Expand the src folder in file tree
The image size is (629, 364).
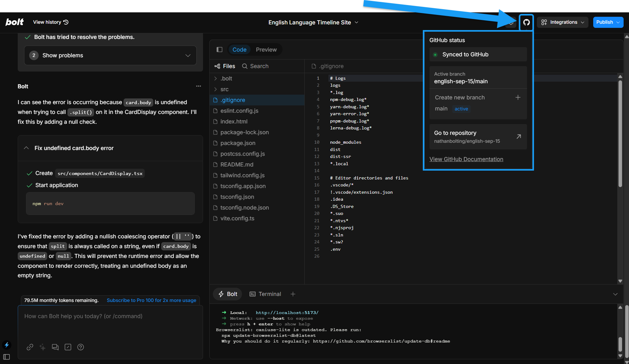pos(225,89)
